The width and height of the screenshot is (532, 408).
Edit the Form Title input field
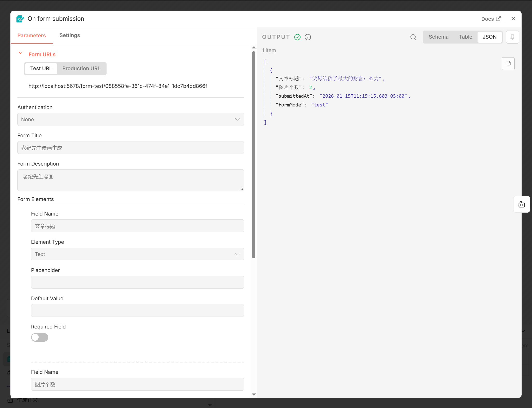pyautogui.click(x=130, y=148)
